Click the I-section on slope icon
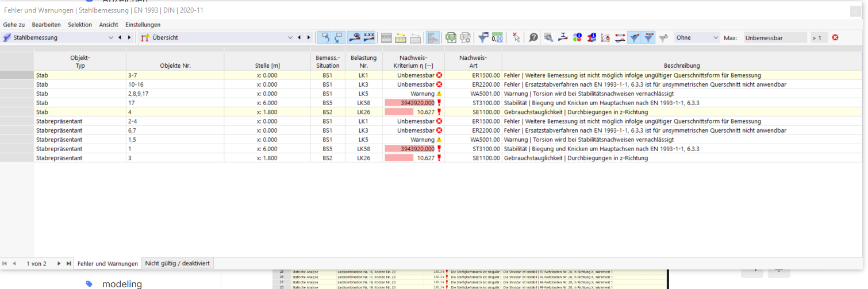Image resolution: width=868 pixels, height=289 pixels. (x=563, y=37)
